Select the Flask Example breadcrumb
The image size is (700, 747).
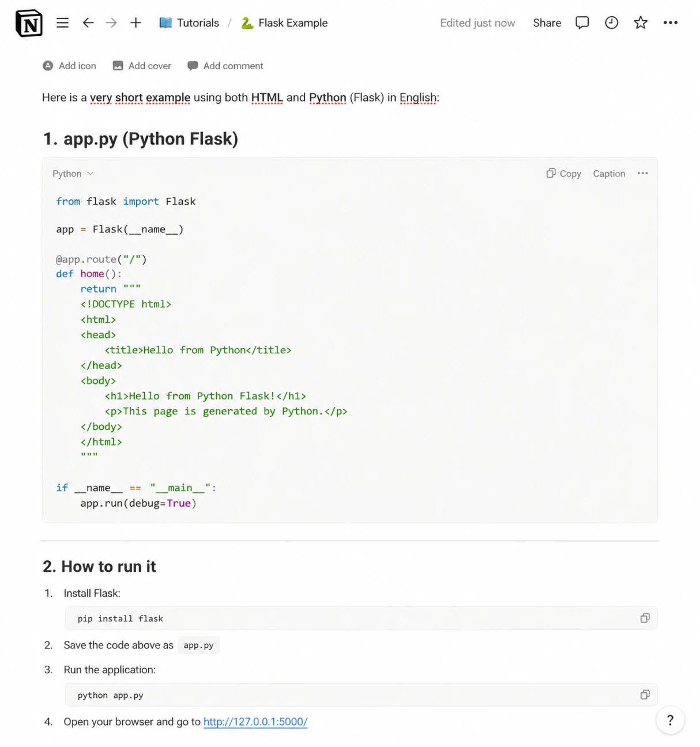(284, 23)
